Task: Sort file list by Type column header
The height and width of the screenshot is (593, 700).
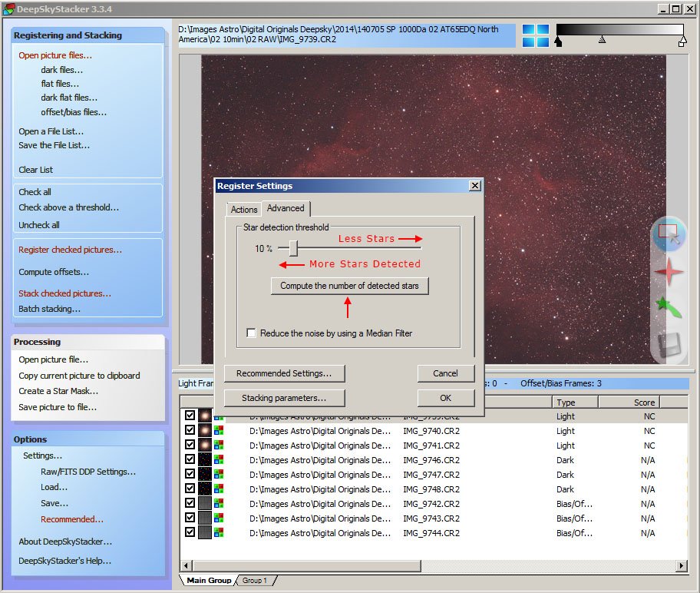Action: point(575,403)
